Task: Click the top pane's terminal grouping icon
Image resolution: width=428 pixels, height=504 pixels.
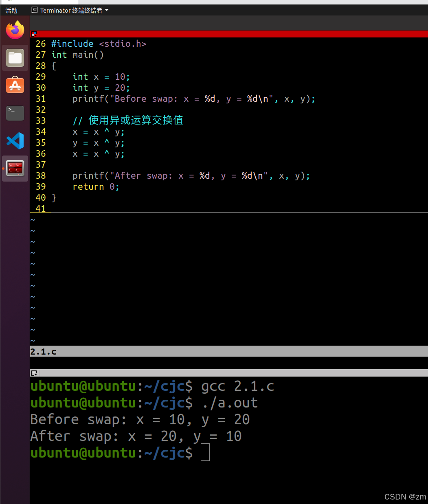Action: 34,34
